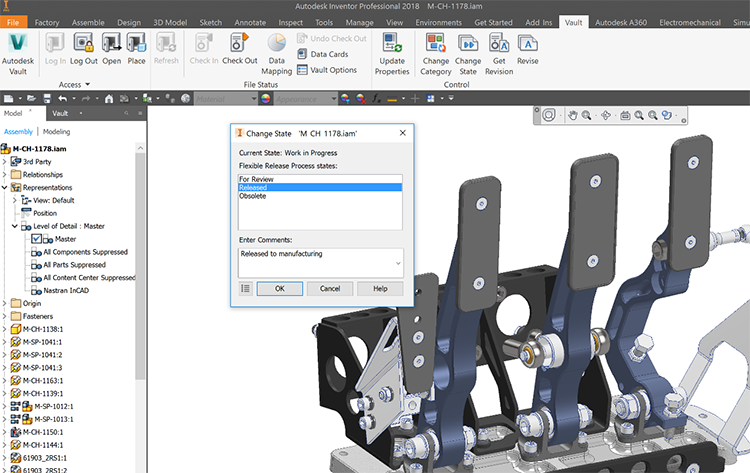This screenshot has width=750, height=473.
Task: Expand the 3rd Party node
Action: pos(4,162)
